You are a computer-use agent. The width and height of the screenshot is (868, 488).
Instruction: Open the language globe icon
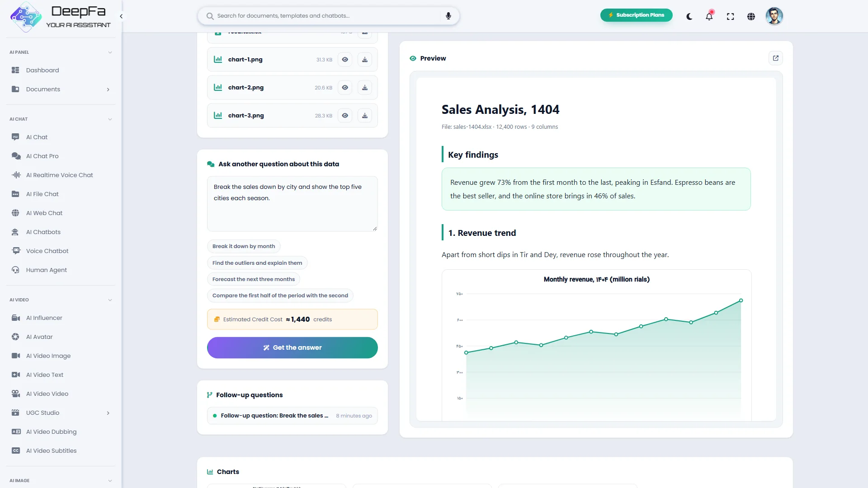tap(751, 17)
